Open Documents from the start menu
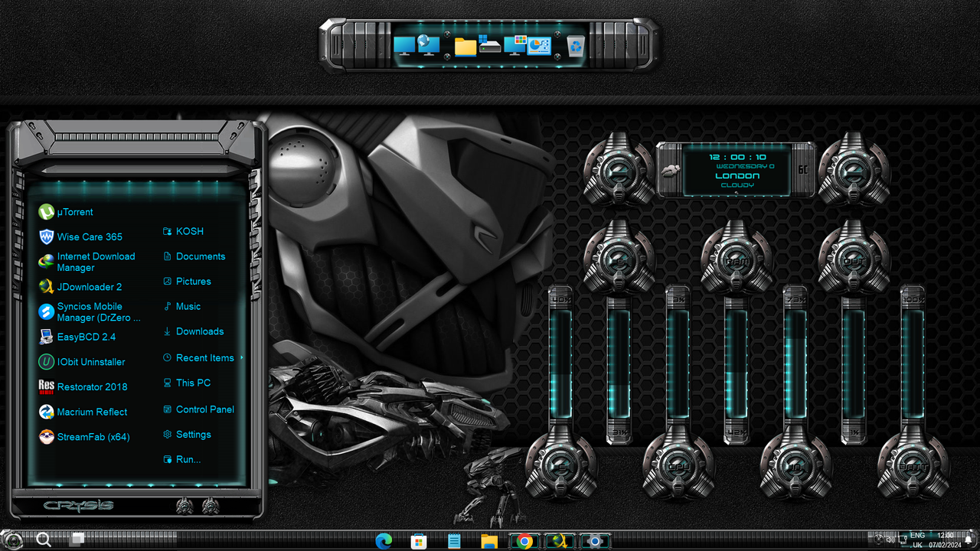The image size is (980, 551). tap(194, 256)
